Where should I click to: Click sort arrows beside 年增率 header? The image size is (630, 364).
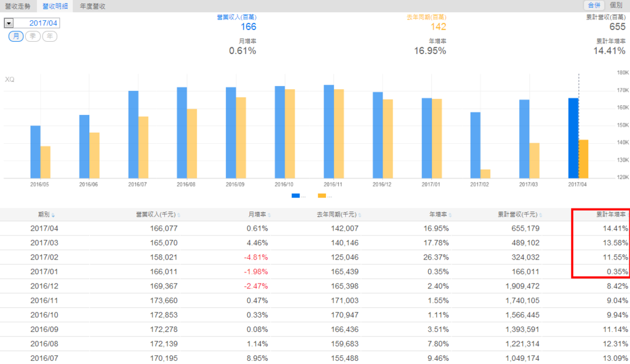pos(450,215)
